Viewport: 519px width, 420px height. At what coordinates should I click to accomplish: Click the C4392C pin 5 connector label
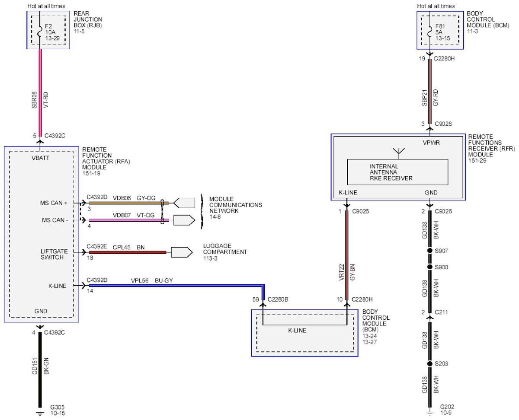click(x=55, y=136)
